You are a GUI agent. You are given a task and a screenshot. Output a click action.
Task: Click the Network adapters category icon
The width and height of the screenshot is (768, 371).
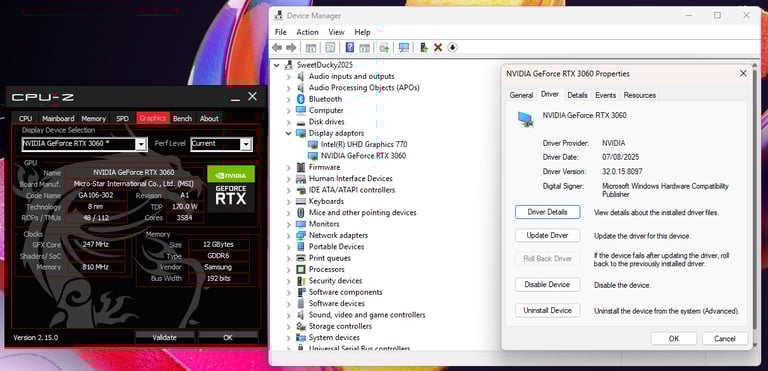pos(301,235)
